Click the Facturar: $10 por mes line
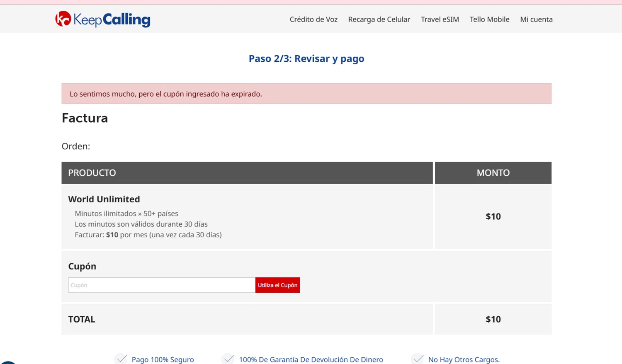The image size is (622, 364). (x=148, y=235)
